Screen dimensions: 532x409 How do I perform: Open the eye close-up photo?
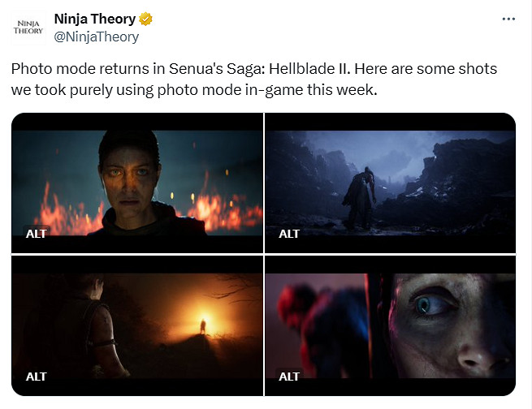[390, 325]
